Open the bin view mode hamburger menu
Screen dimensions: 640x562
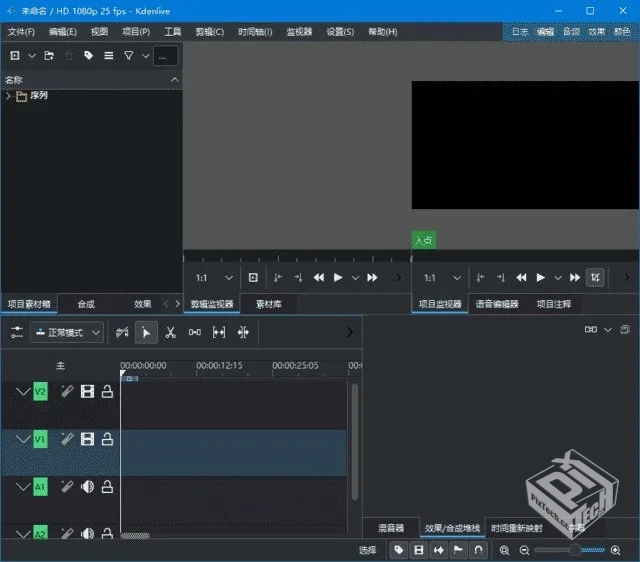click(109, 56)
